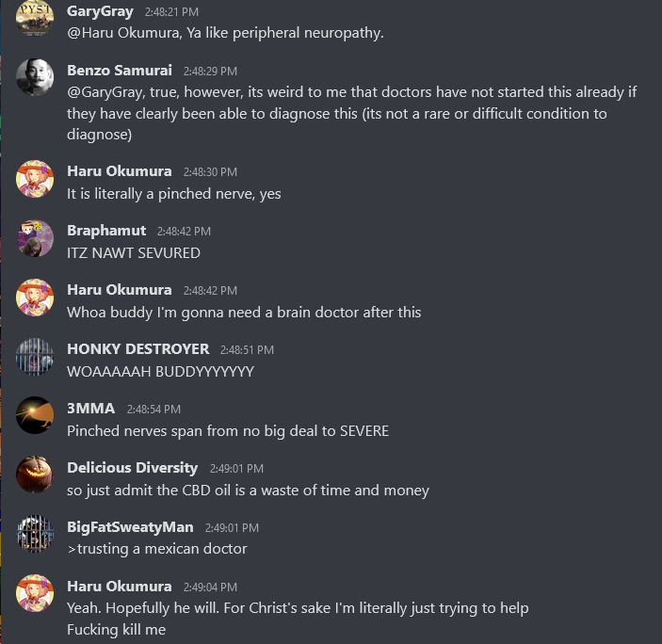Open BigFatSweatyMan's avatar image
662x644 pixels.
35,534
